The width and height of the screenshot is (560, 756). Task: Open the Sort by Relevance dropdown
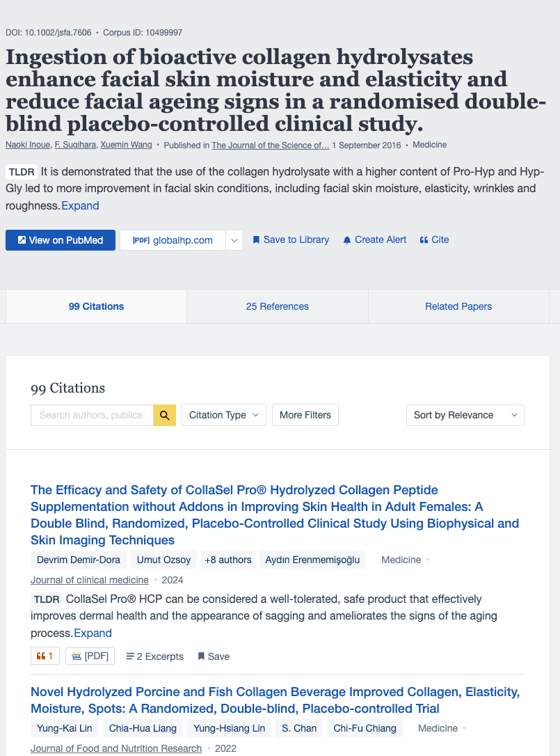465,415
